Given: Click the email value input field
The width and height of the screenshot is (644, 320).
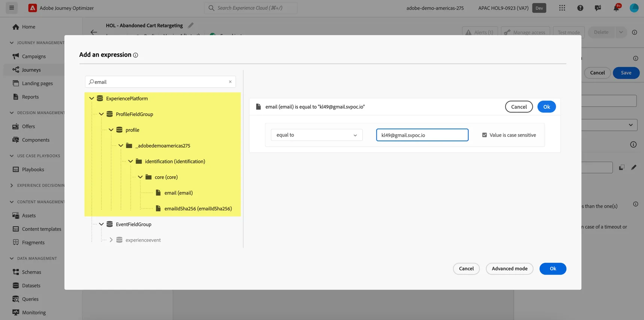Looking at the screenshot, I should click(422, 135).
